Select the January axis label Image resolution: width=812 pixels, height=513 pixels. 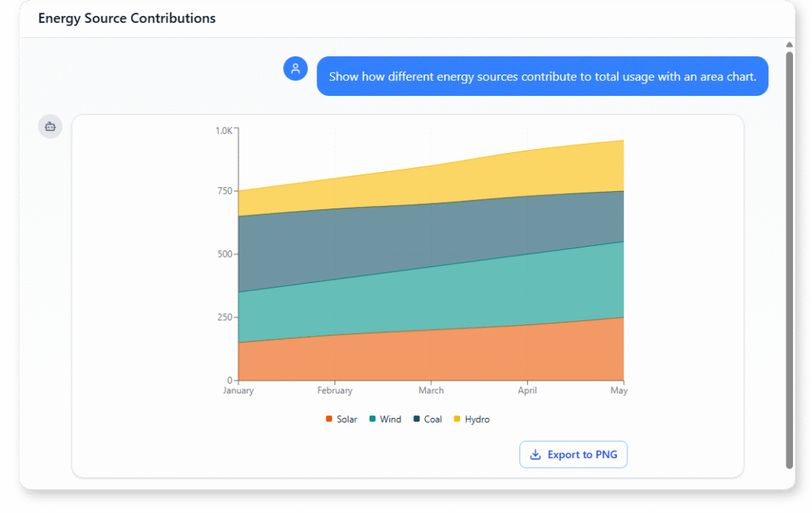pos(237,390)
